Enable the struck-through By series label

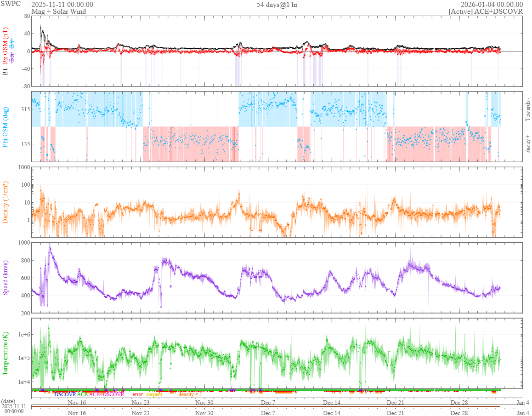[x=12, y=45]
